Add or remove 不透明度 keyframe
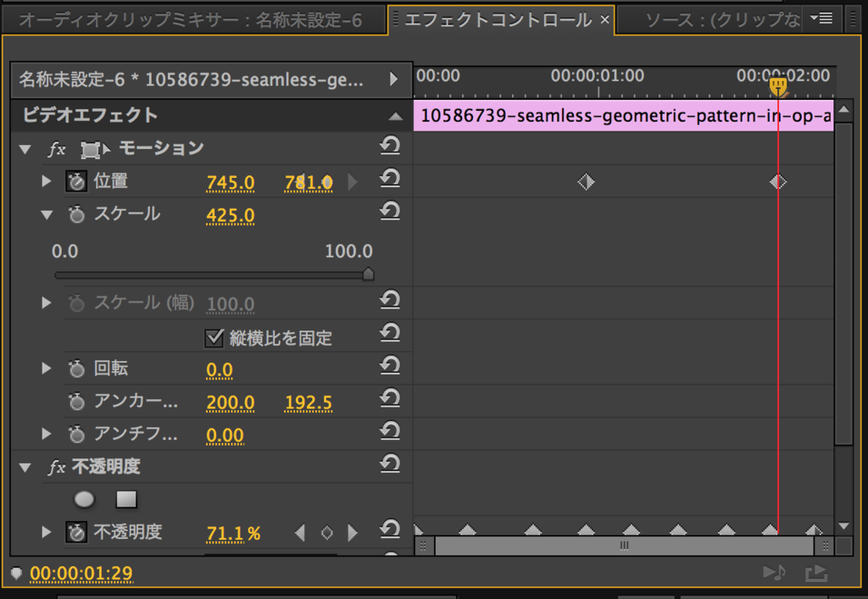This screenshot has width=868, height=599. 326,533
